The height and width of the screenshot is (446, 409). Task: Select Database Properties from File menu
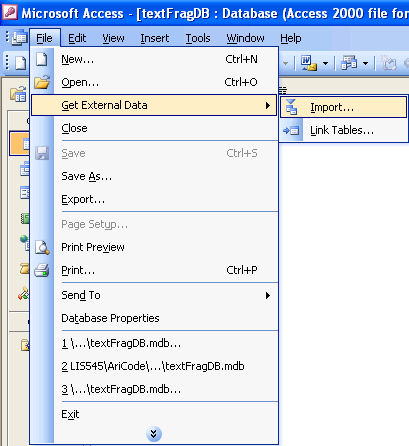[x=110, y=318]
